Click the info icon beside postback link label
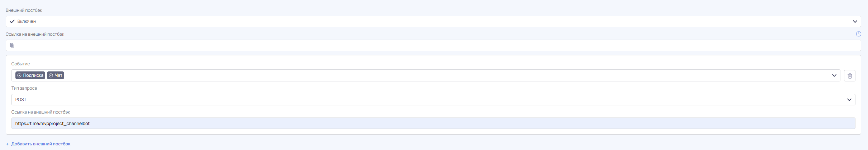Screen dimensions: 868x150 tap(858, 34)
